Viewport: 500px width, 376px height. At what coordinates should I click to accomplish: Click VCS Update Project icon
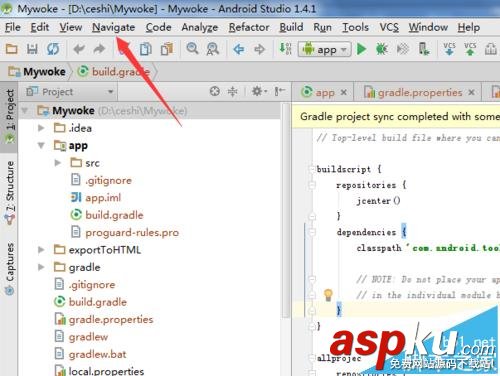(449, 49)
